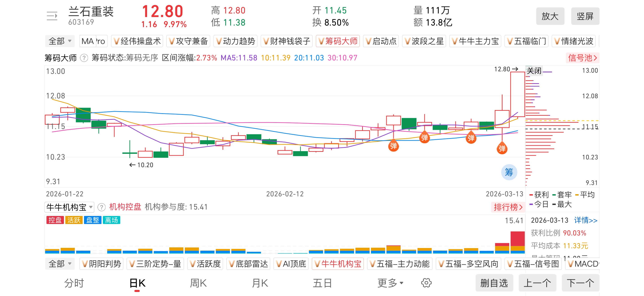The image size is (644, 296).
Task: Tap the rightmost 弹 signal marker
Action: coord(502,148)
